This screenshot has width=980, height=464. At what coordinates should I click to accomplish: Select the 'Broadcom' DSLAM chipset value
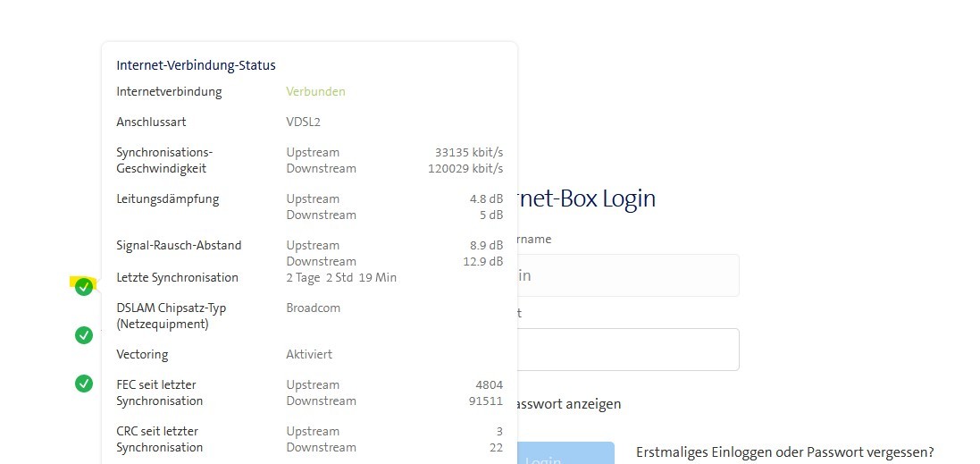coord(313,308)
